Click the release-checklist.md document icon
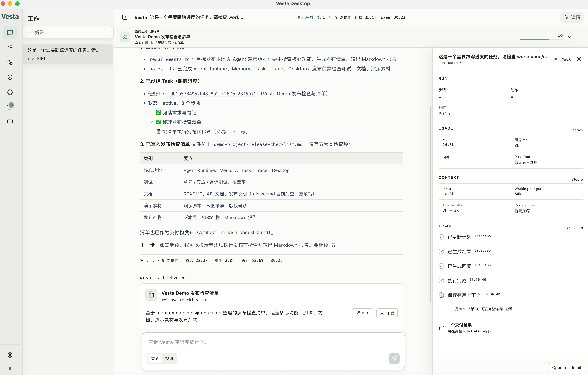Screen dimensions: 588x375 coord(151,295)
